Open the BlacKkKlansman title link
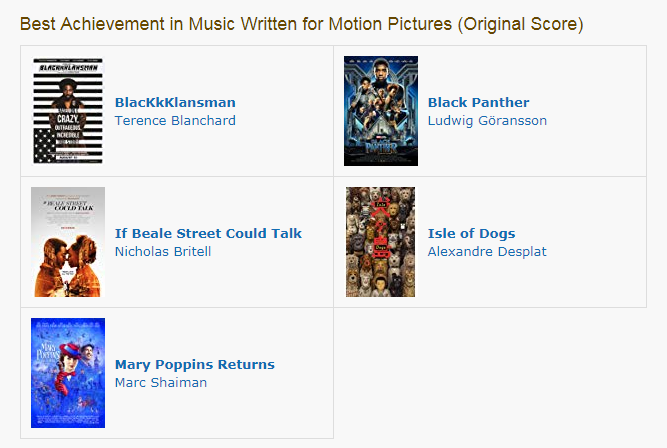Viewport: 667px width, 448px height. click(x=175, y=103)
